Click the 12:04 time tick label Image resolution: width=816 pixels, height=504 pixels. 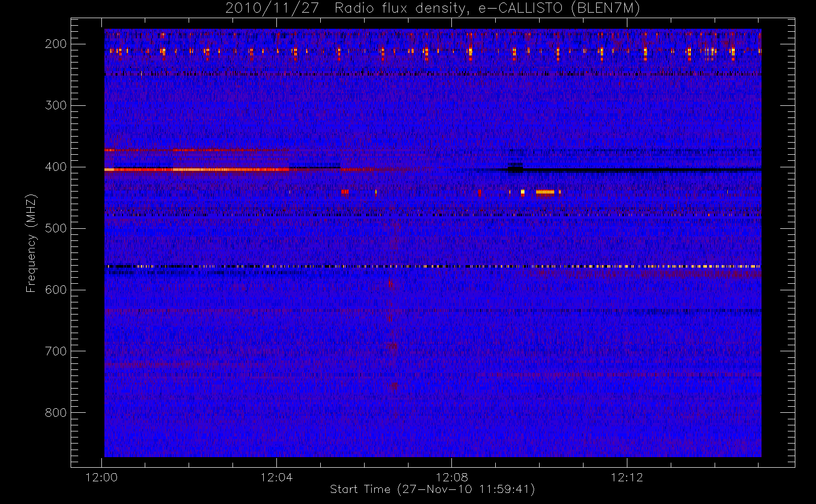pos(276,477)
